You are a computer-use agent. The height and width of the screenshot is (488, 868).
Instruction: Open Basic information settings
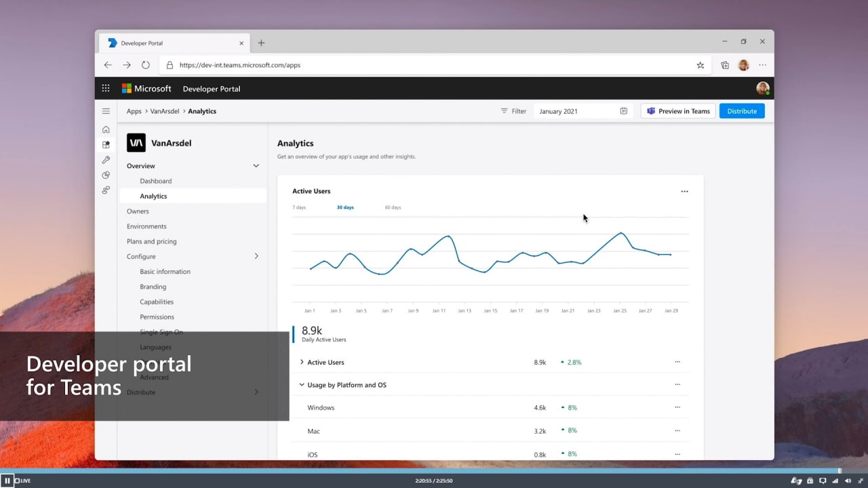click(x=165, y=272)
